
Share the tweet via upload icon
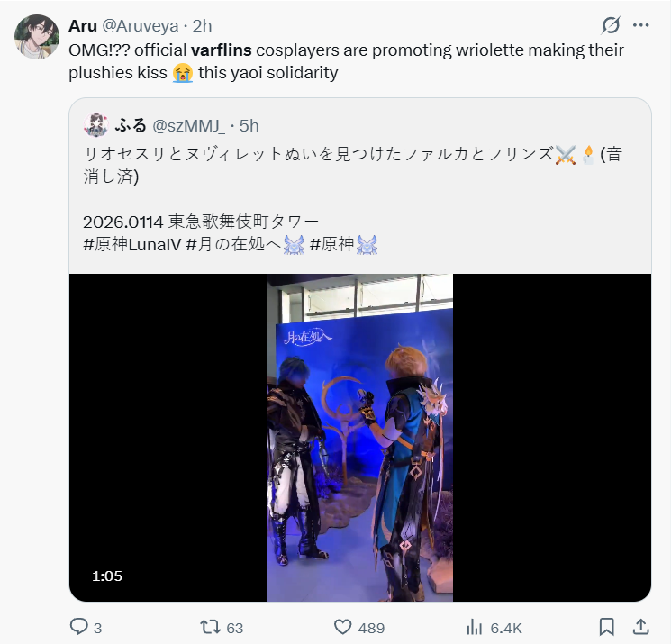[x=640, y=627]
